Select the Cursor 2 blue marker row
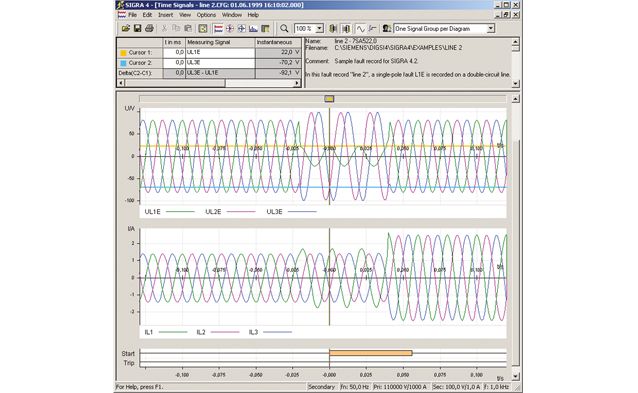This screenshot has height=393, width=638. 140,63
